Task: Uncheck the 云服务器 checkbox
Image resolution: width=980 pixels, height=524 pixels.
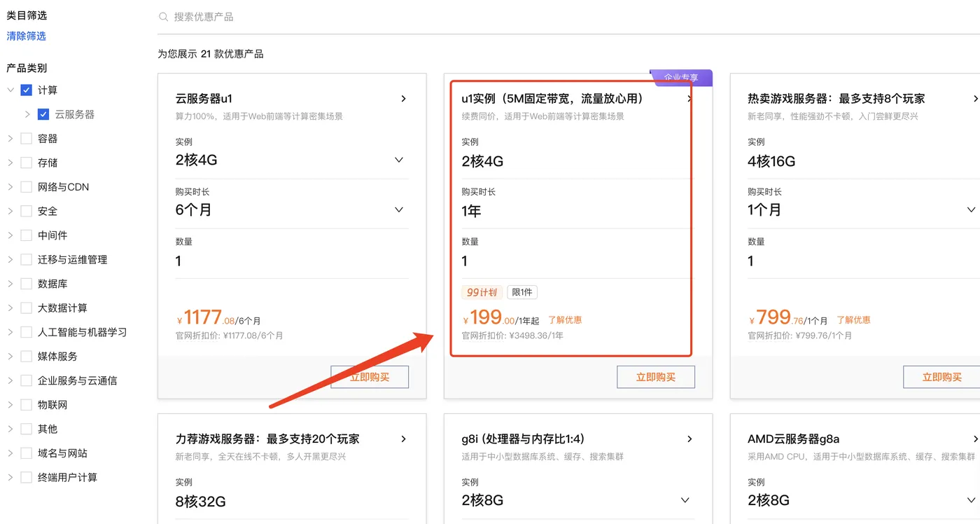Action: point(43,113)
